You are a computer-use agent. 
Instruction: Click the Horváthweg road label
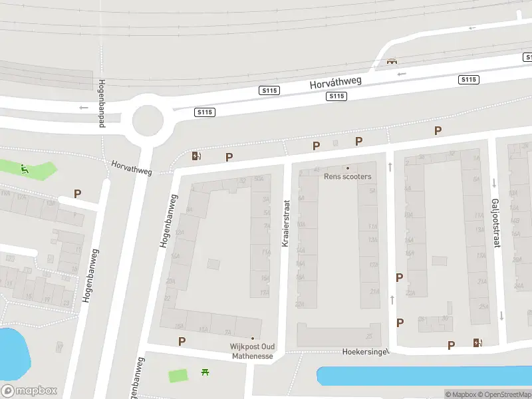(x=336, y=82)
